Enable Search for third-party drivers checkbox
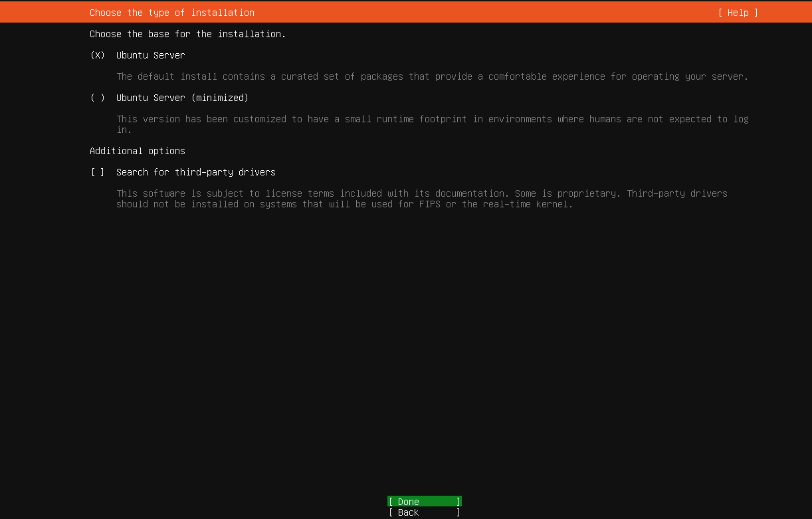Viewport: 812px width, 519px height. (x=98, y=172)
